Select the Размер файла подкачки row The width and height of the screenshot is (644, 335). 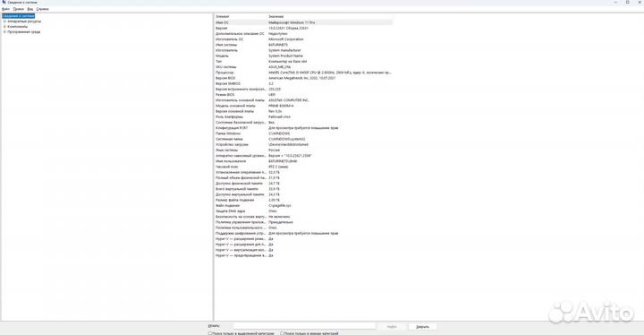(x=303, y=200)
